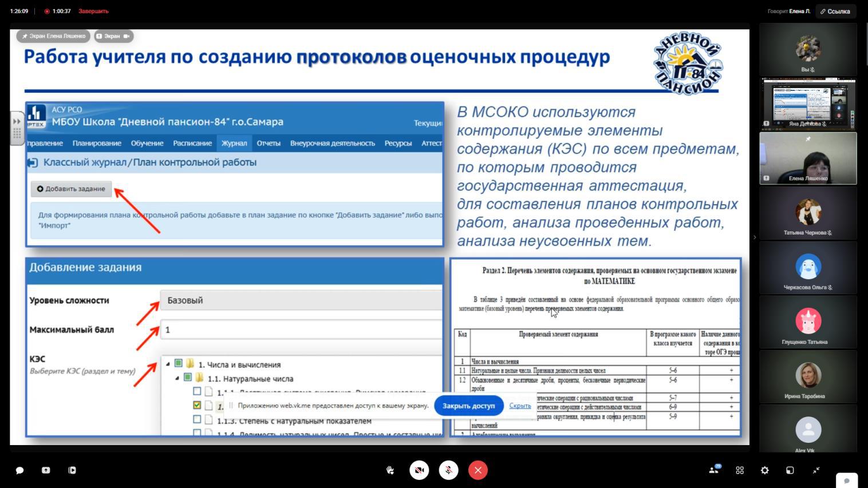
Task: Click the Скрыть link in sharing bar
Action: pyautogui.click(x=520, y=406)
